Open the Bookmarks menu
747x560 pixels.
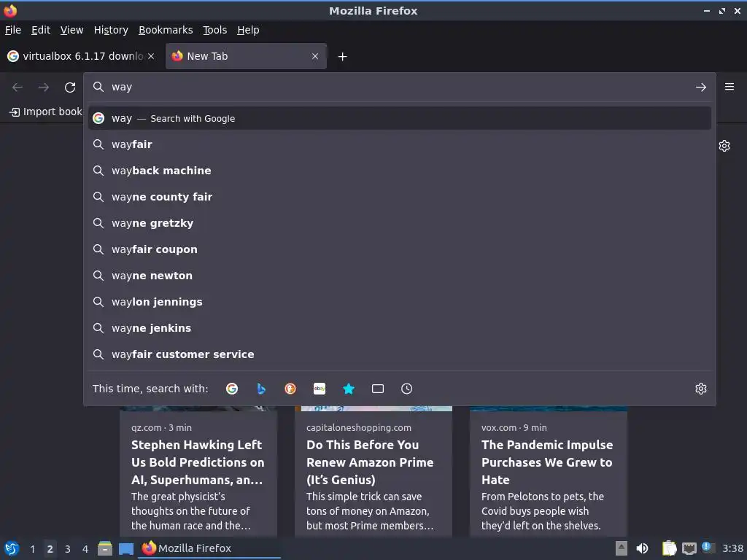click(166, 30)
